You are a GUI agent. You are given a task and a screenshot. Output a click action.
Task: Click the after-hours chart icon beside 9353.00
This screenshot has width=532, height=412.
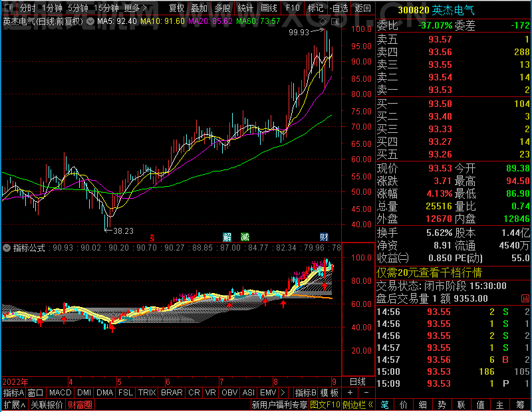point(525,299)
